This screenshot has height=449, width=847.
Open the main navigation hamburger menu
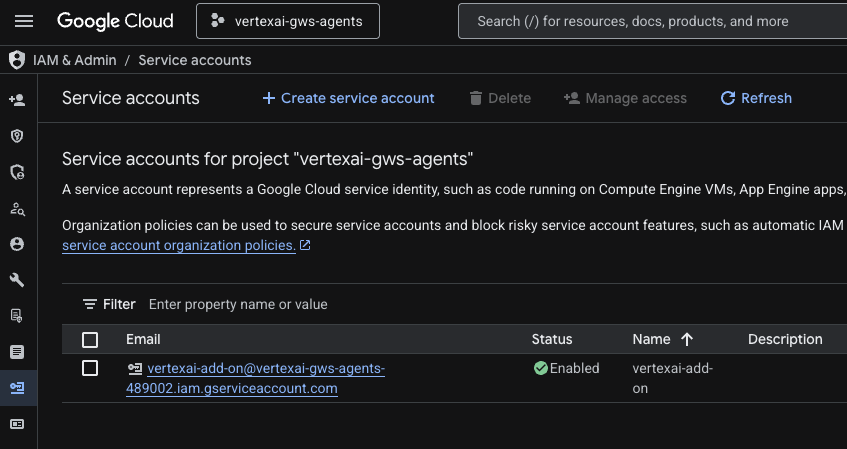(x=25, y=21)
